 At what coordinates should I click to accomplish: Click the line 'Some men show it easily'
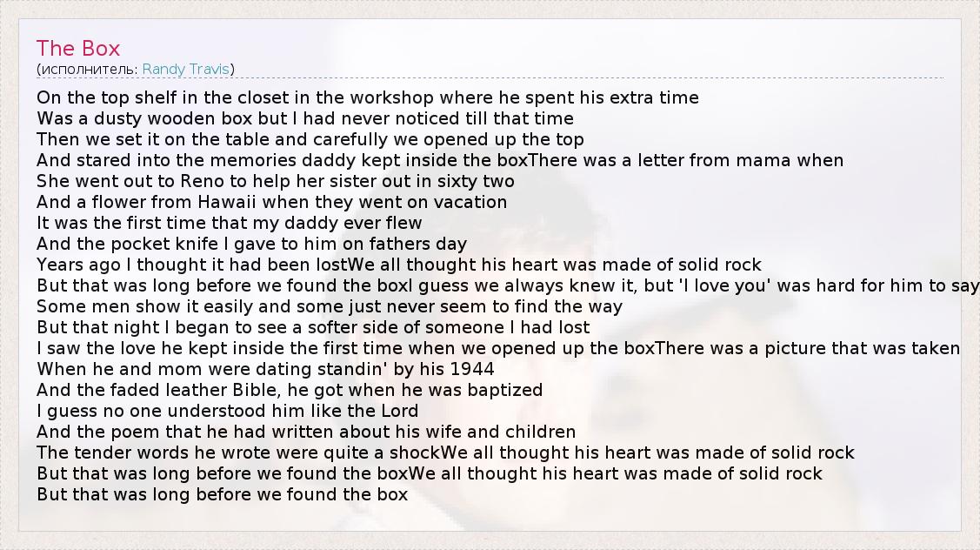pyautogui.click(x=329, y=306)
